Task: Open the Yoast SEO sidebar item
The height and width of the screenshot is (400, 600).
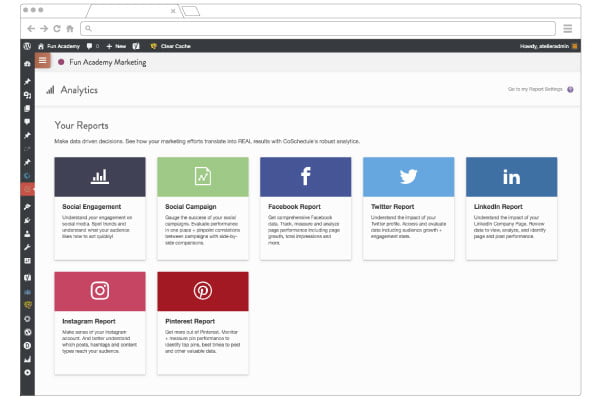Action: point(27,278)
